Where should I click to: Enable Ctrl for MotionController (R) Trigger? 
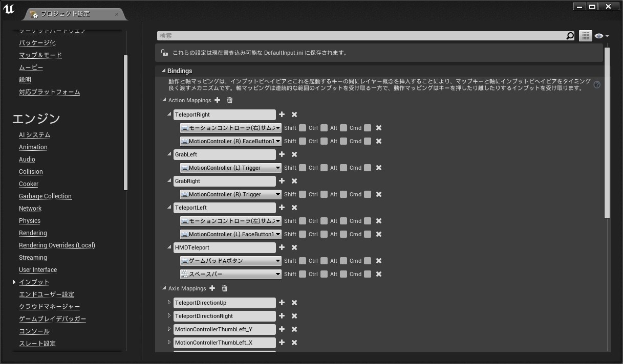click(x=324, y=194)
